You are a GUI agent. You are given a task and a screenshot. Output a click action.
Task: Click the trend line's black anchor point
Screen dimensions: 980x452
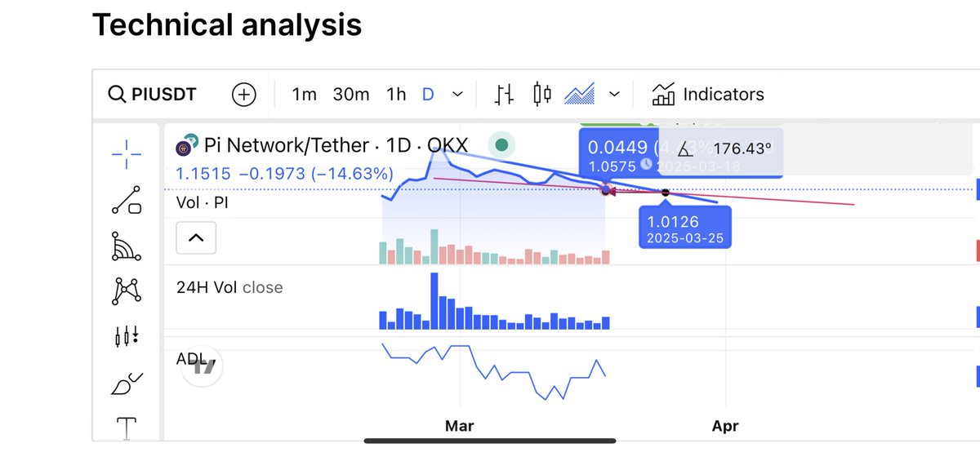coord(665,193)
